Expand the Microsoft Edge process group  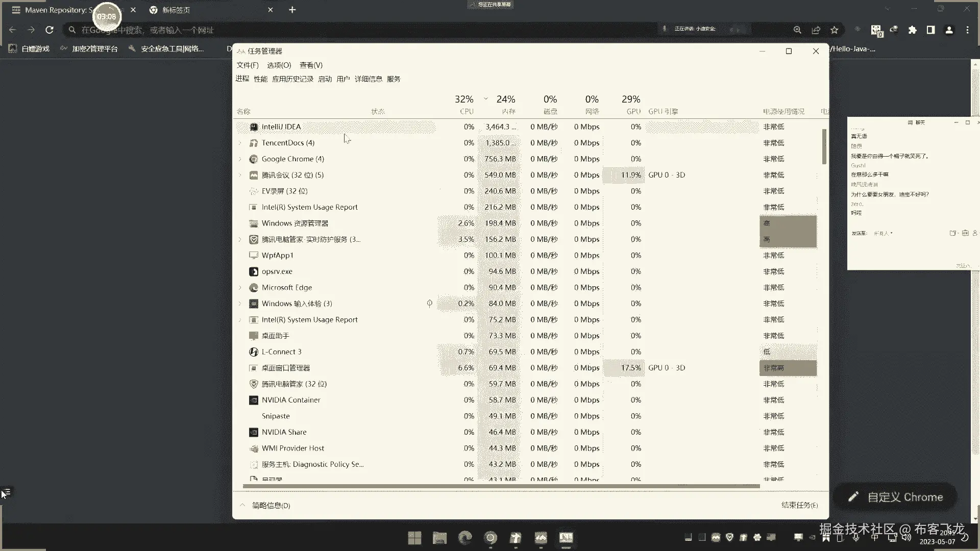coord(240,288)
